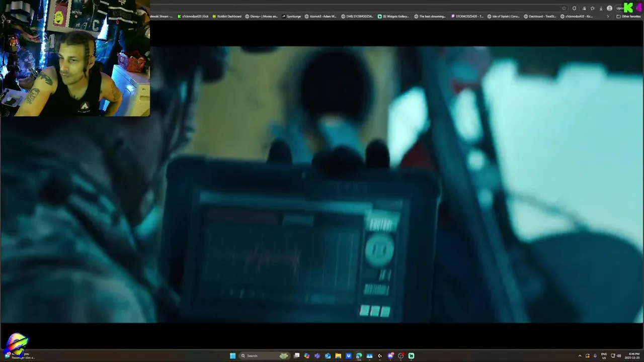Image resolution: width=644 pixels, height=362 pixels.
Task: Open Dropbox from the taskbar
Action: coord(349,355)
